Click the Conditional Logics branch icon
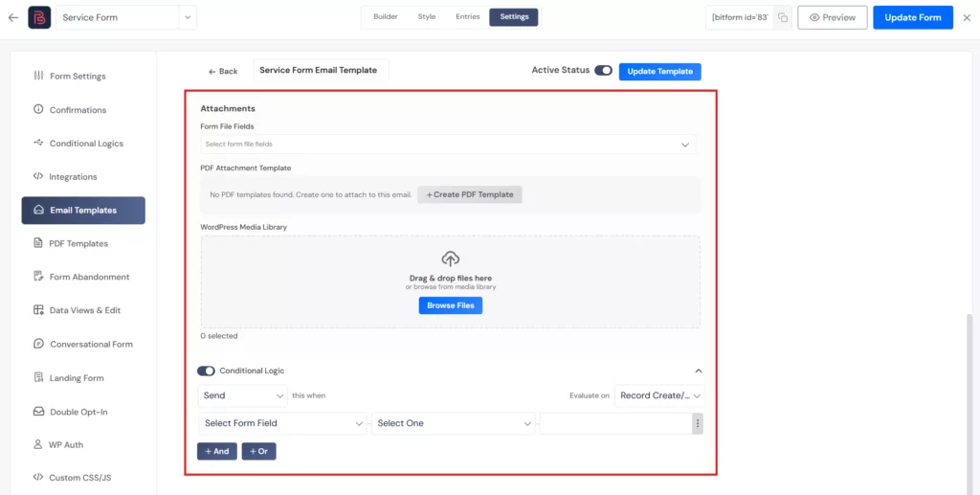Viewport: 980px width, 495px height. click(x=38, y=143)
